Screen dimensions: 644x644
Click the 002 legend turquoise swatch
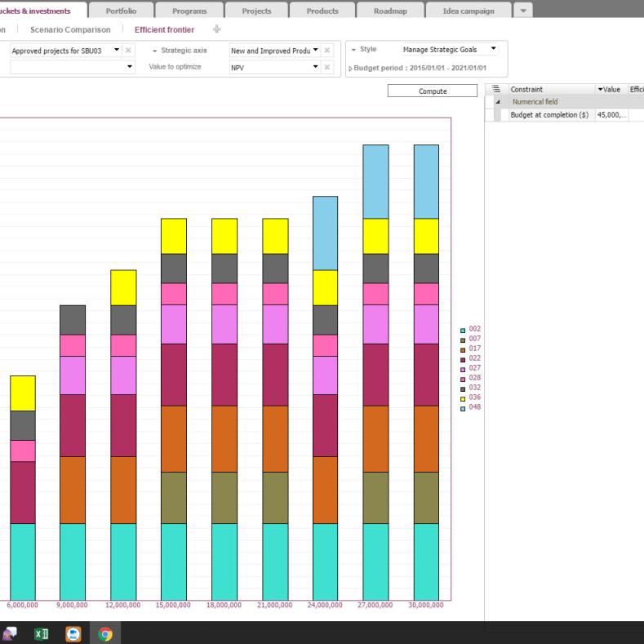pos(463,331)
